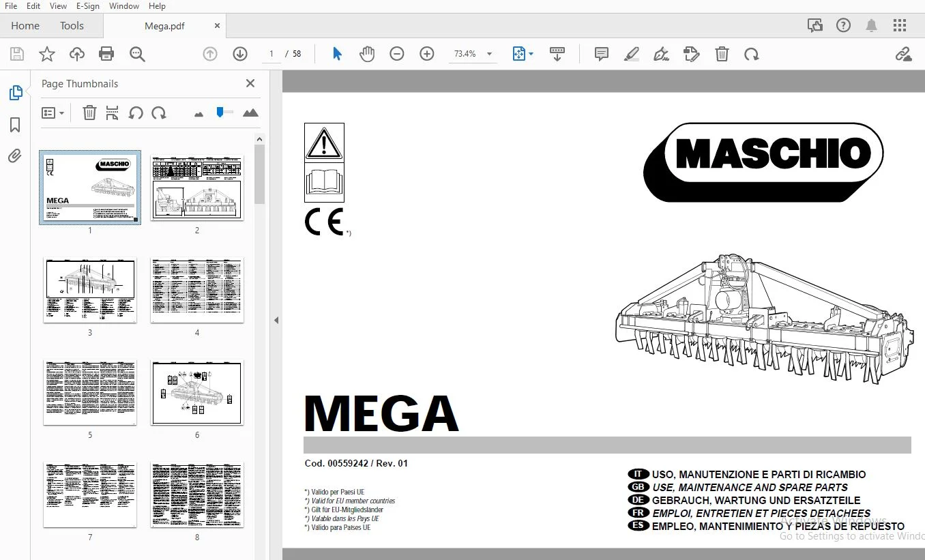Open the thumbnail options menu dropdown

(x=53, y=113)
